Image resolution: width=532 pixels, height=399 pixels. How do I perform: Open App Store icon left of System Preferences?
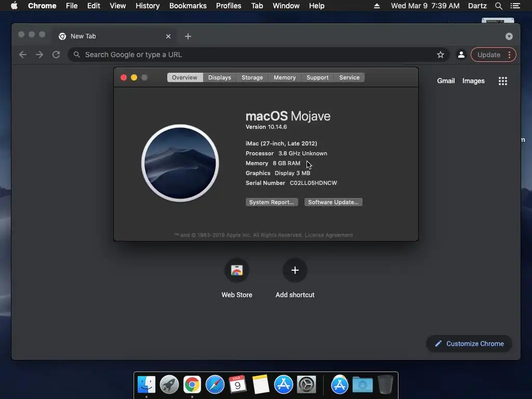pos(284,385)
